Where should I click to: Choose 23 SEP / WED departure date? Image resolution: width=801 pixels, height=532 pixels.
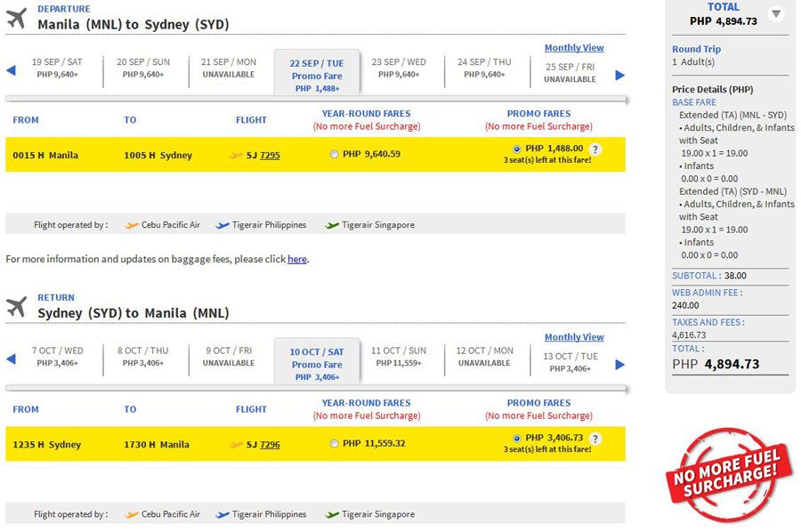[399, 68]
